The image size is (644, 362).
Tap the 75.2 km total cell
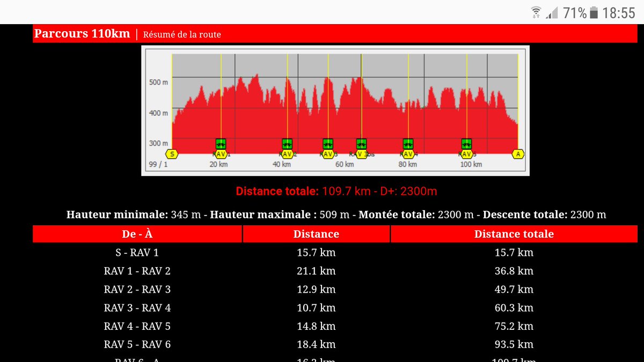514,326
